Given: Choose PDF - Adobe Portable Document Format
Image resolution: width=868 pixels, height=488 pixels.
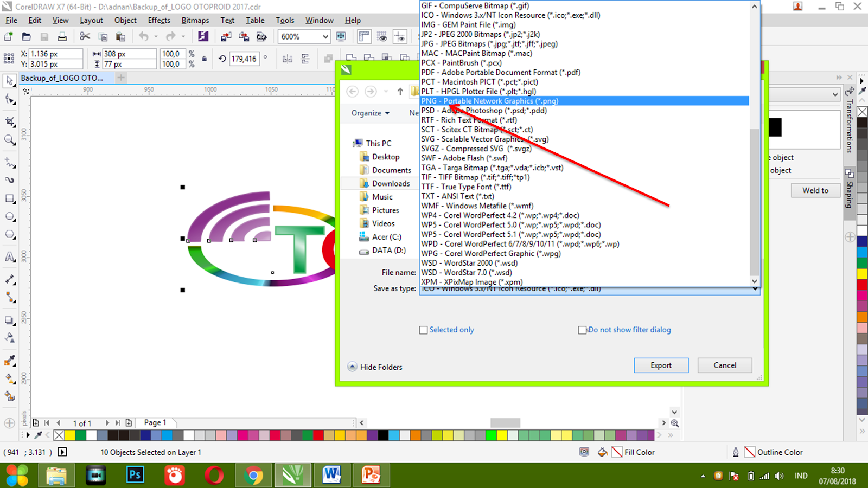Looking at the screenshot, I should [585, 72].
